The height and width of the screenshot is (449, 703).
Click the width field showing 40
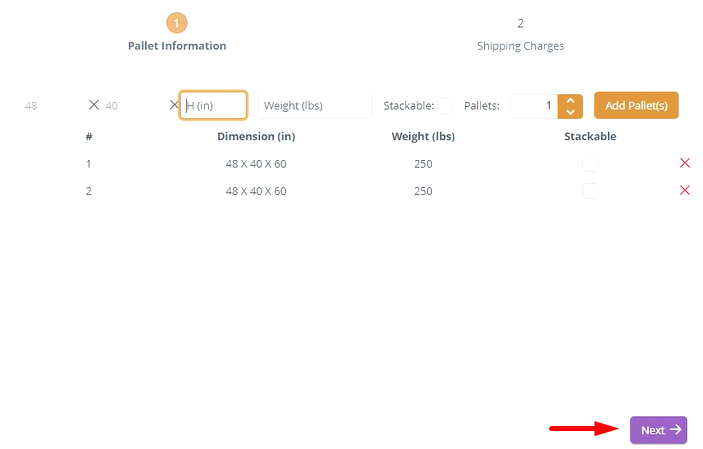[130, 106]
